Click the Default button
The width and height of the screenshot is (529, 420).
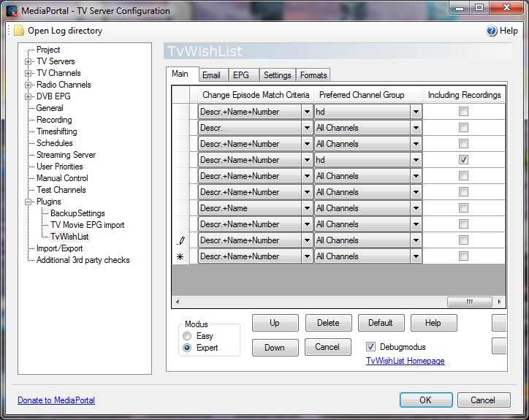381,323
